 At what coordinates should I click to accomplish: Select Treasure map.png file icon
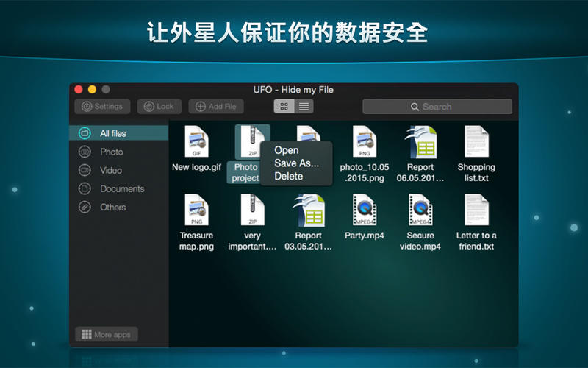(196, 210)
